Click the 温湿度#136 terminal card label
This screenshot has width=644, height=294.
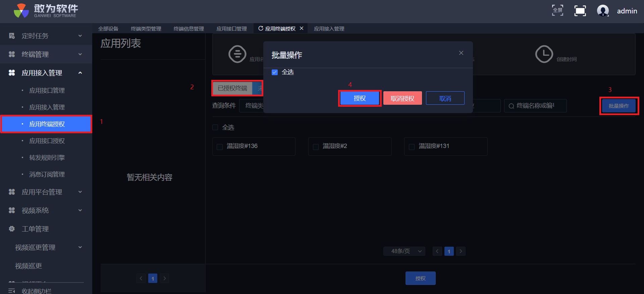coord(242,146)
